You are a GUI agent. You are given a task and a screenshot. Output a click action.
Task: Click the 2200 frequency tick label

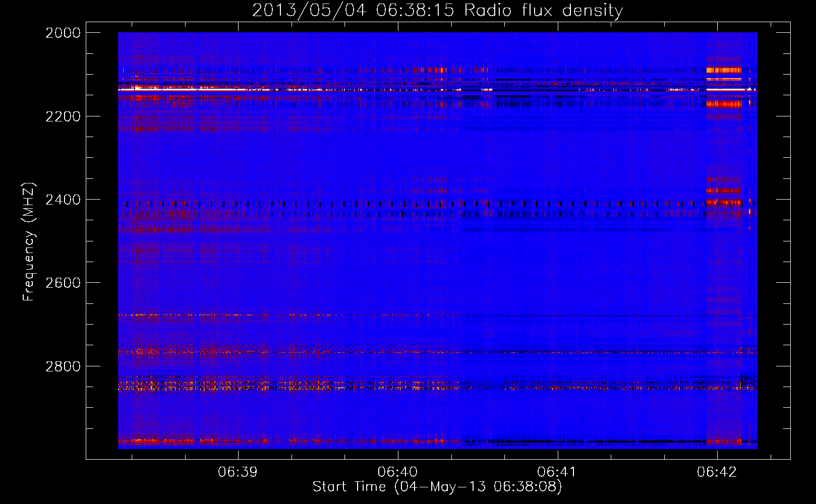(63, 116)
